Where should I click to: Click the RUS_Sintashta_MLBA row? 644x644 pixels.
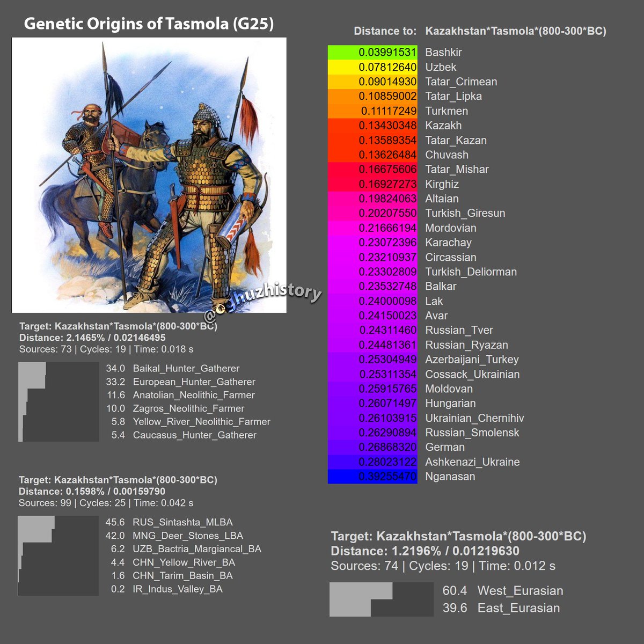tap(169, 522)
